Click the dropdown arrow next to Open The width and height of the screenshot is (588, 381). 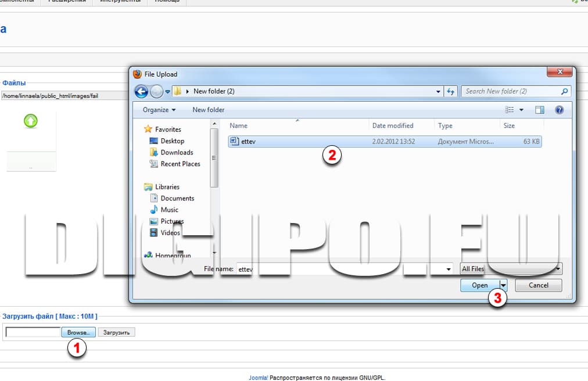click(x=504, y=285)
